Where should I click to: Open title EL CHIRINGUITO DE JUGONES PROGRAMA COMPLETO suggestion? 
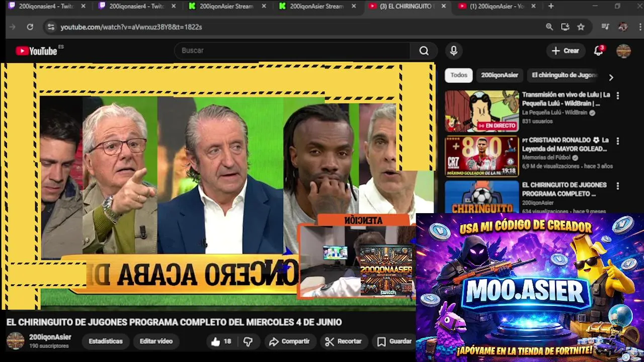[565, 190]
